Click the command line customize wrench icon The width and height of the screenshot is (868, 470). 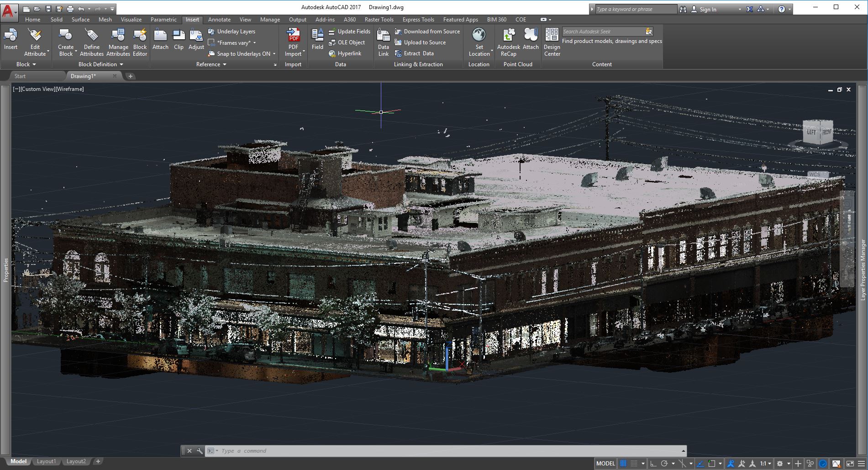pyautogui.click(x=200, y=451)
